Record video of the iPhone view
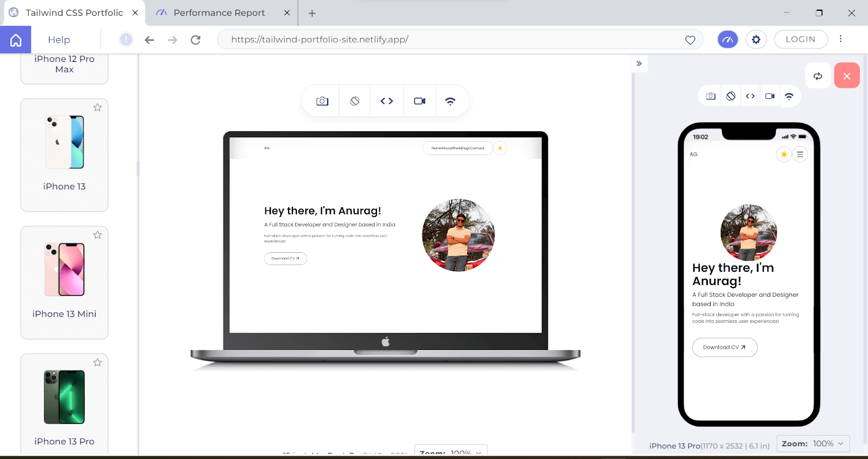 [770, 96]
